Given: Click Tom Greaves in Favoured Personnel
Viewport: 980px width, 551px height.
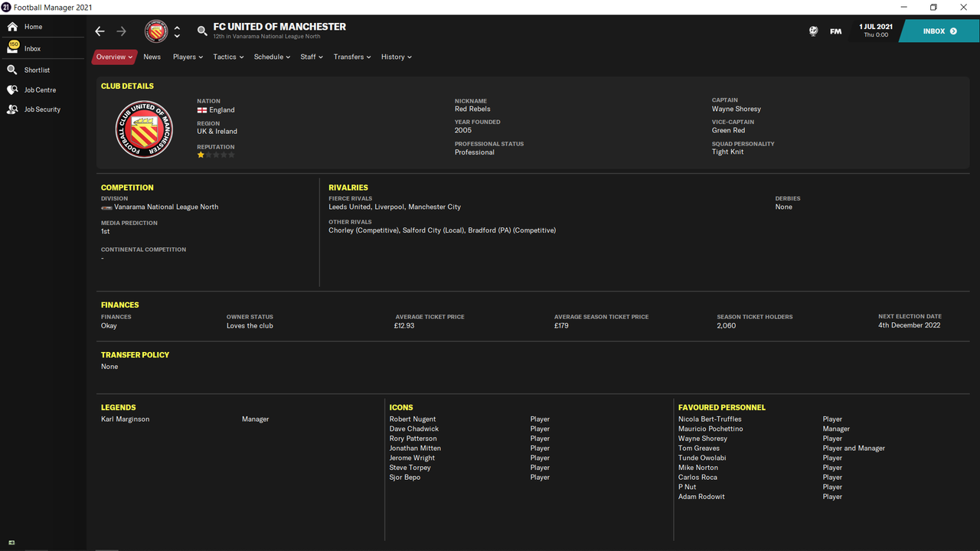Looking at the screenshot, I should pos(698,448).
